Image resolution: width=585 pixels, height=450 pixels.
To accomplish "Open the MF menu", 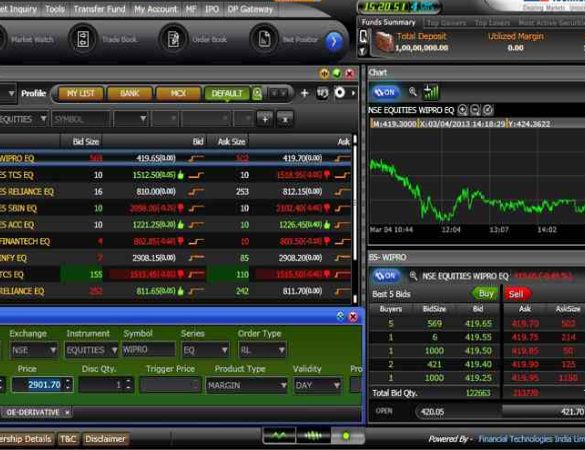I will click(191, 9).
